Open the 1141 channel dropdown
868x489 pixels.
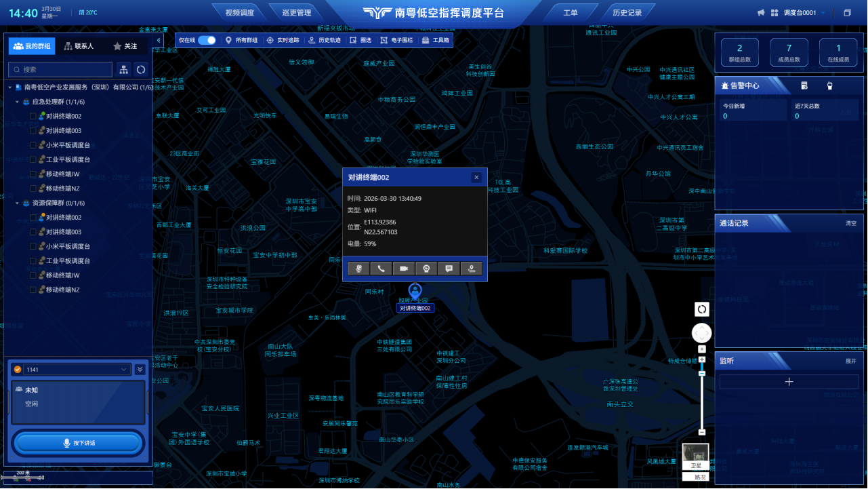pos(76,370)
